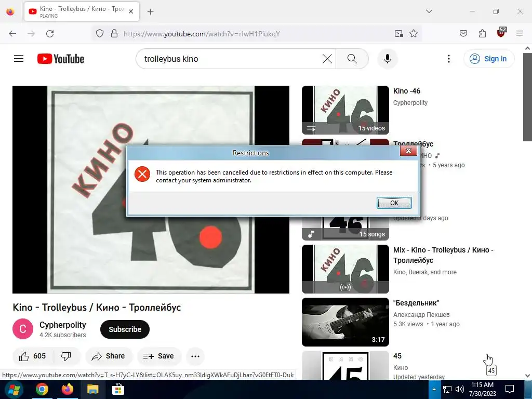This screenshot has width=532, height=399.
Task: Share the video
Action: coord(109,356)
